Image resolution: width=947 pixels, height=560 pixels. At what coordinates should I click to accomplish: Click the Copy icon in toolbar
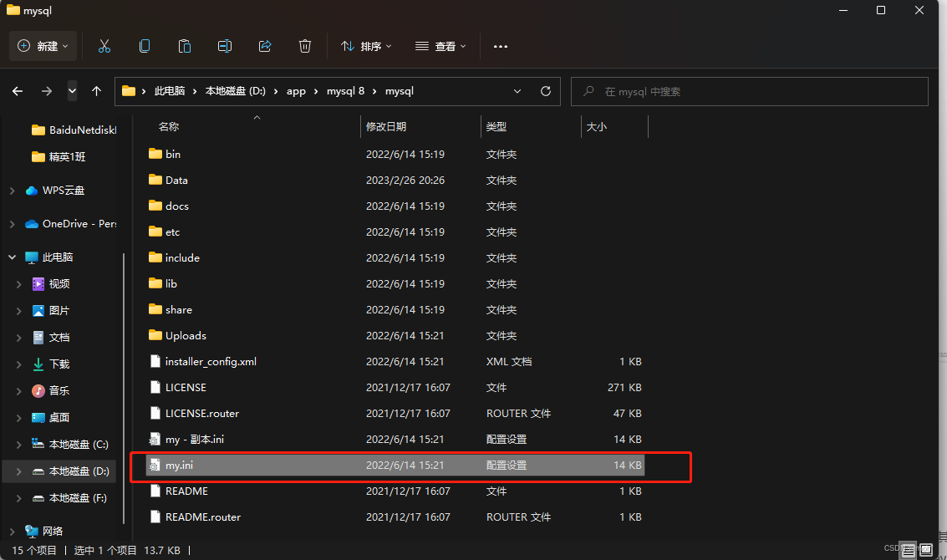click(145, 46)
